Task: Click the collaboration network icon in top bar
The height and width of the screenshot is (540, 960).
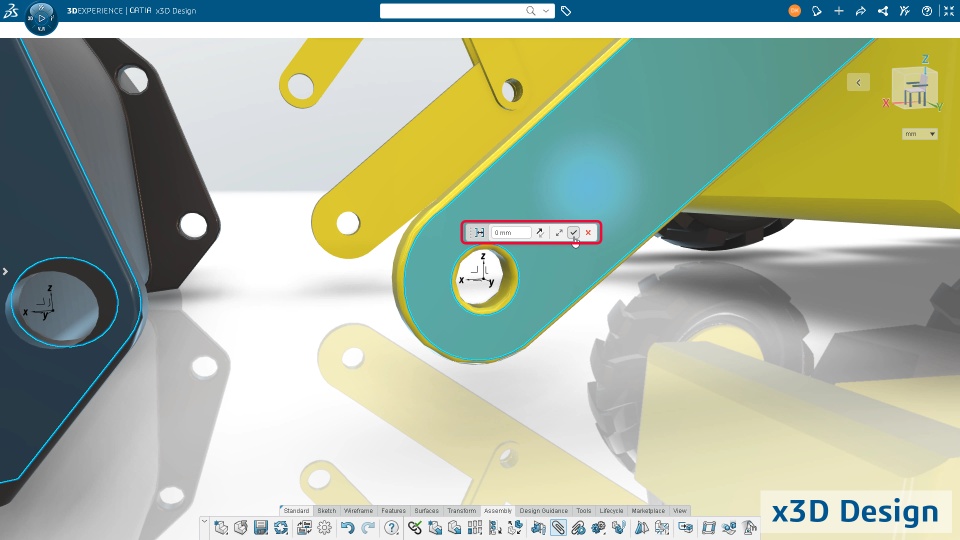Action: click(x=883, y=11)
